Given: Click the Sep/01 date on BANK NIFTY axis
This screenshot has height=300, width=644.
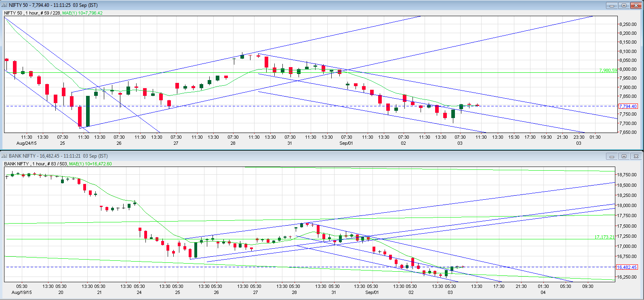Looking at the screenshot, I should tap(372, 292).
